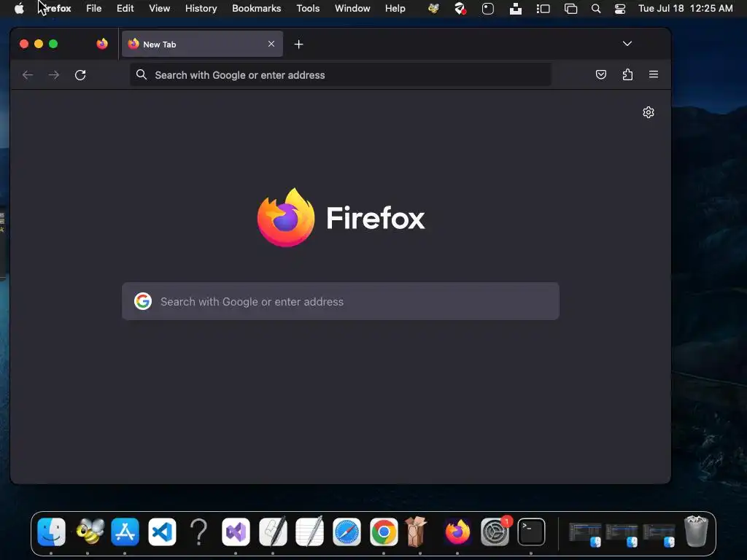The width and height of the screenshot is (747, 560).
Task: Open a new tab with plus button
Action: click(x=298, y=44)
